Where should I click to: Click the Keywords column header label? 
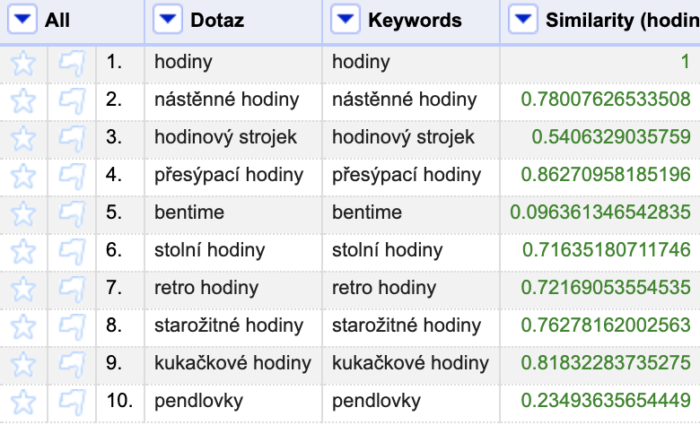click(414, 20)
